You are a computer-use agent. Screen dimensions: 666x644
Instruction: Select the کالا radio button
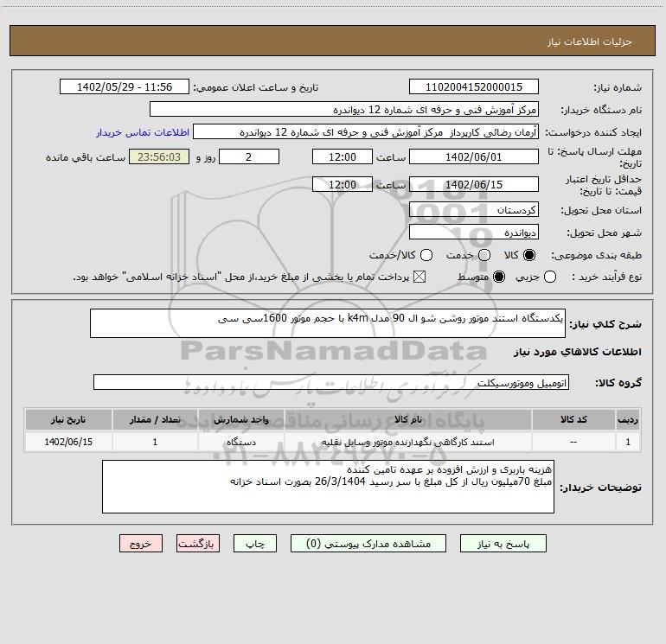click(529, 255)
